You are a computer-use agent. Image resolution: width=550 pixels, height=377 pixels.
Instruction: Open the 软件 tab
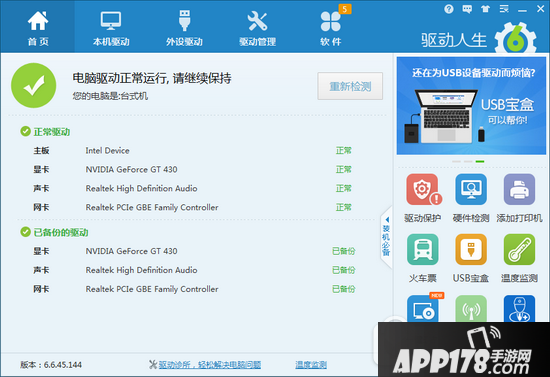330,27
